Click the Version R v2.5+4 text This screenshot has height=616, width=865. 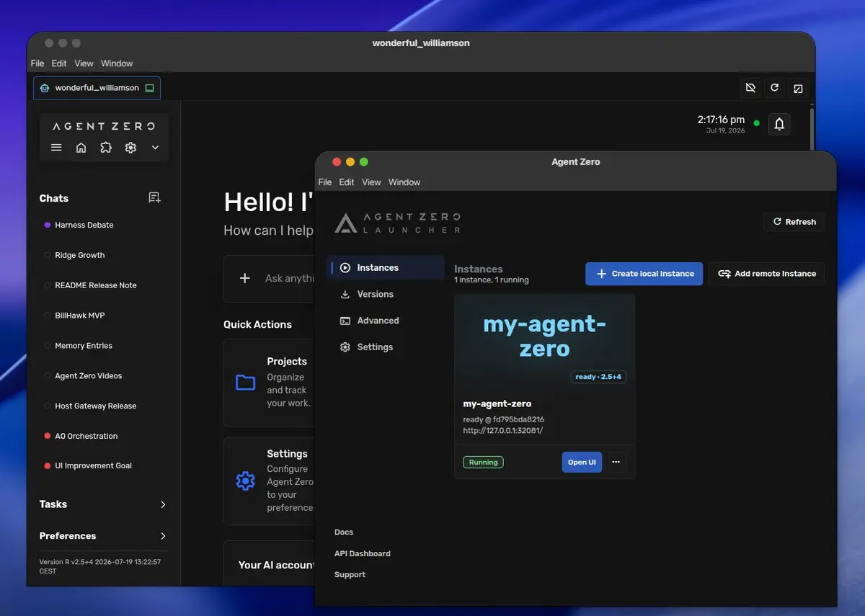[99, 566]
